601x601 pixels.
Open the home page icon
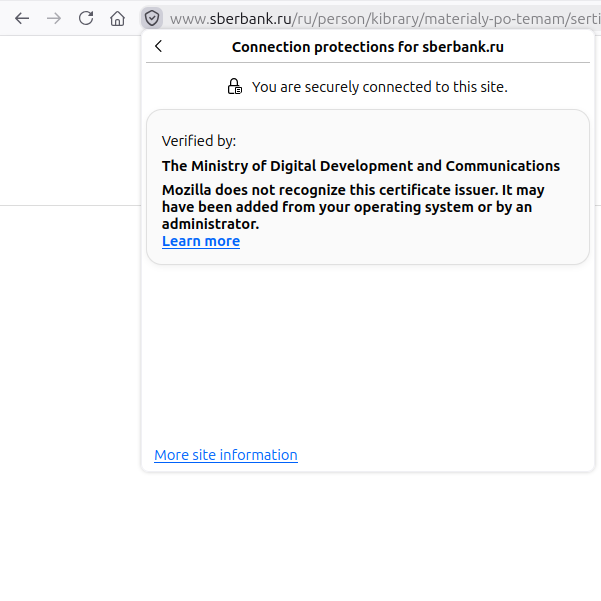(x=117, y=18)
